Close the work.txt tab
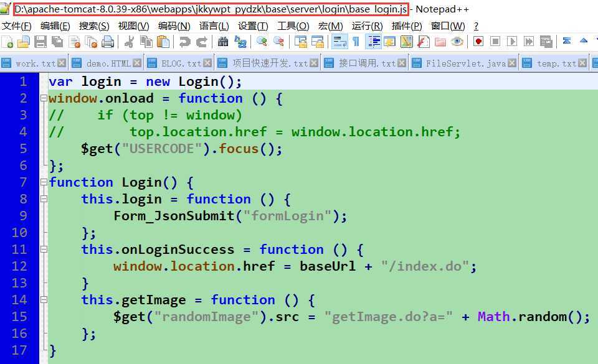The image size is (598, 364). click(x=62, y=63)
